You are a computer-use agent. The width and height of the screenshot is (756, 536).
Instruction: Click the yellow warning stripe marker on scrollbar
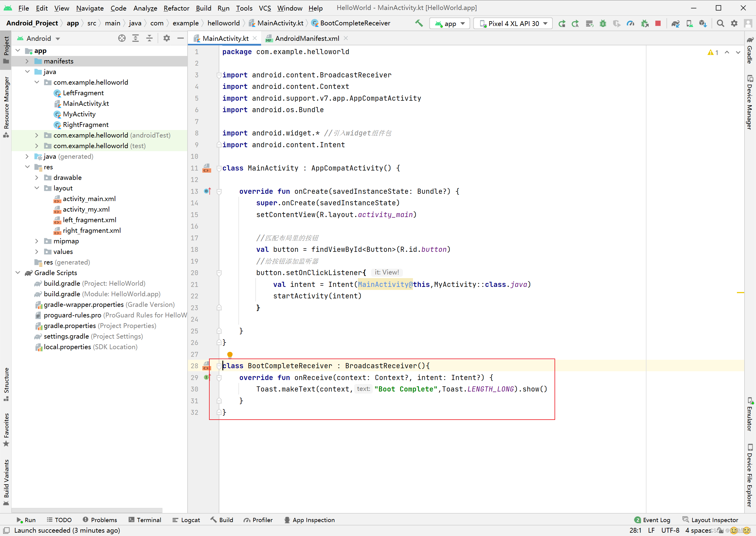click(740, 292)
